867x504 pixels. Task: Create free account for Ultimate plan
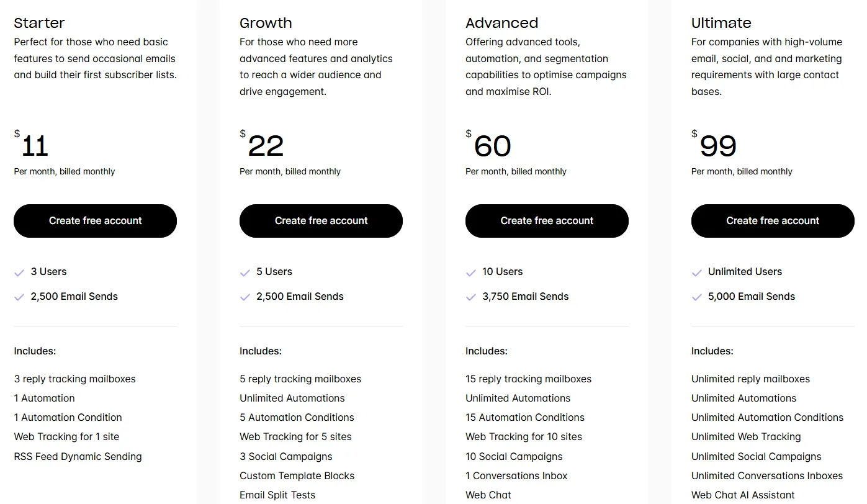pyautogui.click(x=773, y=221)
